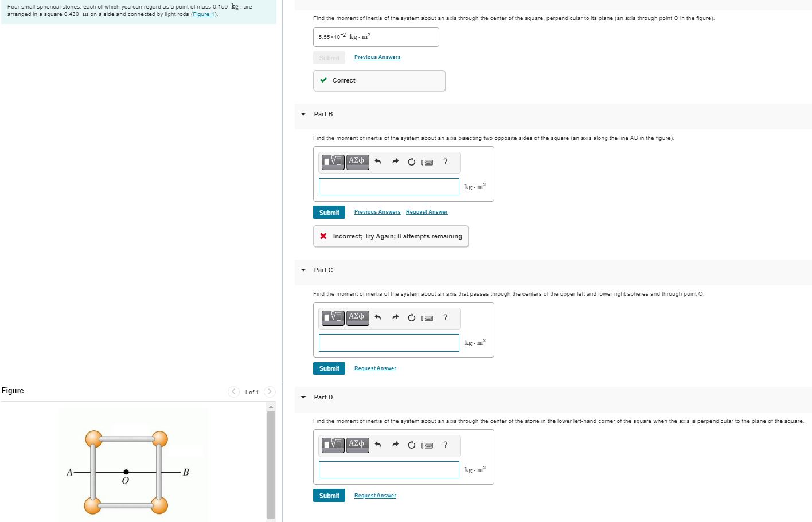Click Request Answer link in Part C
The image size is (812, 522).
375,368
